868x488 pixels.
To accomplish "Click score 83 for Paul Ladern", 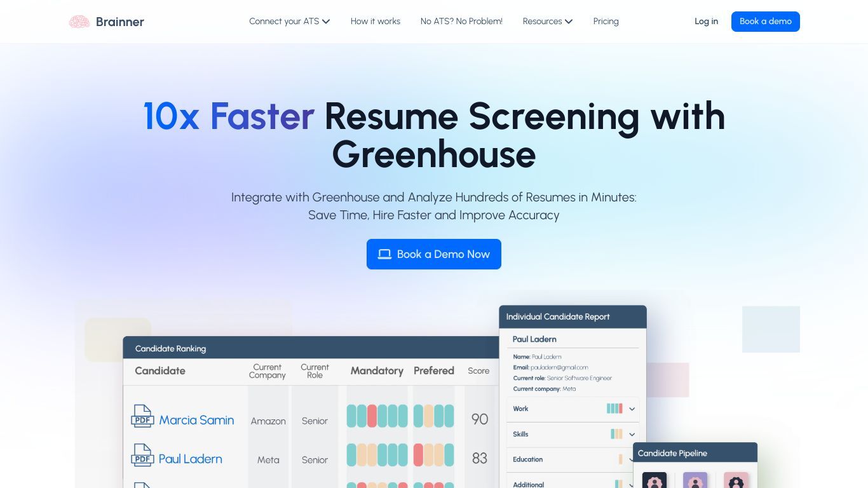I will click(x=480, y=458).
